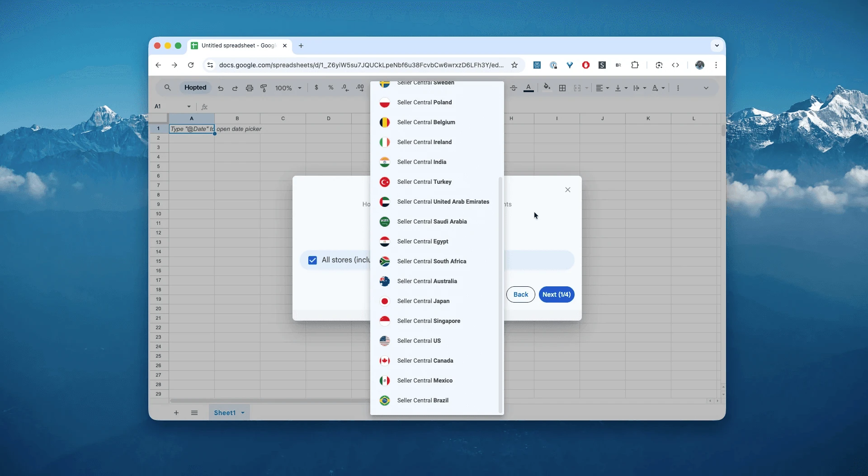Redo the last action
Screen dimensions: 868x476
(235, 88)
